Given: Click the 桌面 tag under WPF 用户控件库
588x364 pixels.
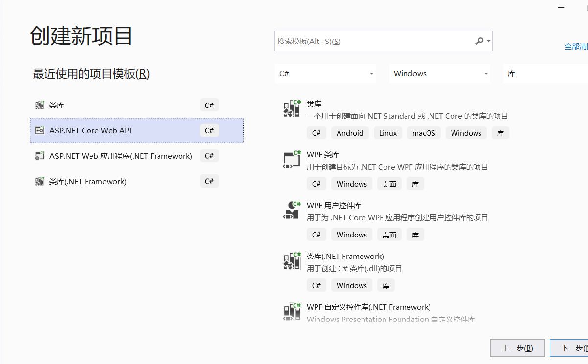Looking at the screenshot, I should [x=389, y=235].
